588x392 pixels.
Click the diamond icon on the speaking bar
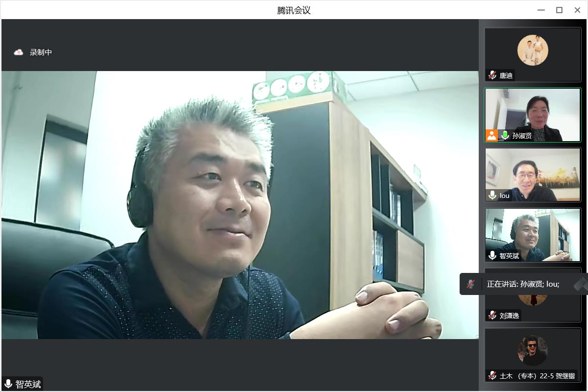pos(581,284)
